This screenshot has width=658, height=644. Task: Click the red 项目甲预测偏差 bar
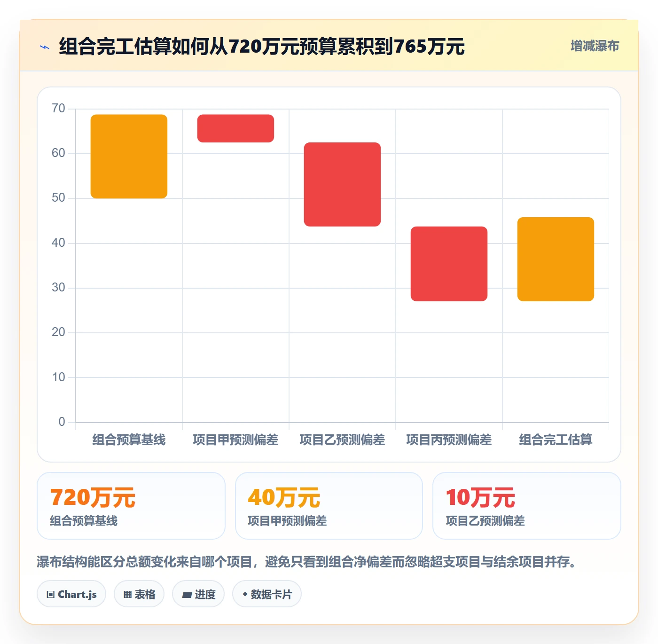click(x=235, y=128)
